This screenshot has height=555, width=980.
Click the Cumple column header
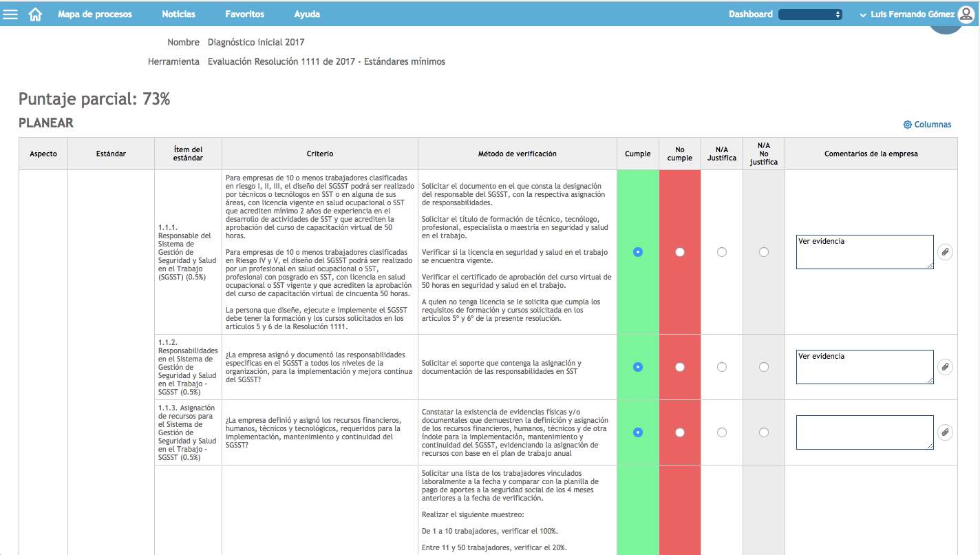click(638, 154)
